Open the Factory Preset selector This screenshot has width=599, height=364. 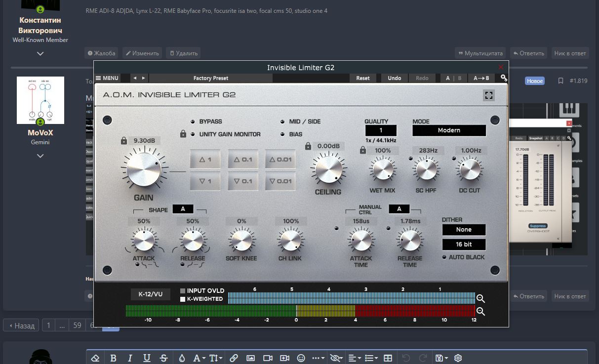tap(211, 78)
